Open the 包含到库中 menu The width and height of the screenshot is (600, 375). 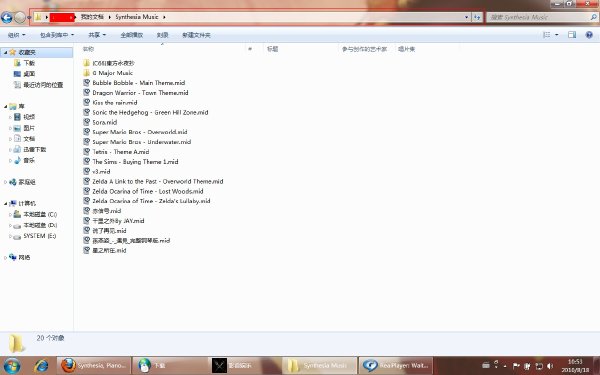tap(57, 35)
